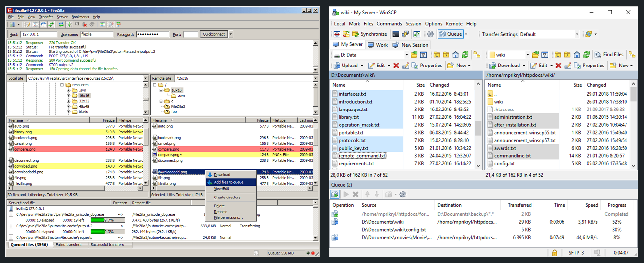Image resolution: width=644 pixels, height=263 pixels.
Task: Expand the 32x32 folder in local tree
Action: tap(68, 101)
